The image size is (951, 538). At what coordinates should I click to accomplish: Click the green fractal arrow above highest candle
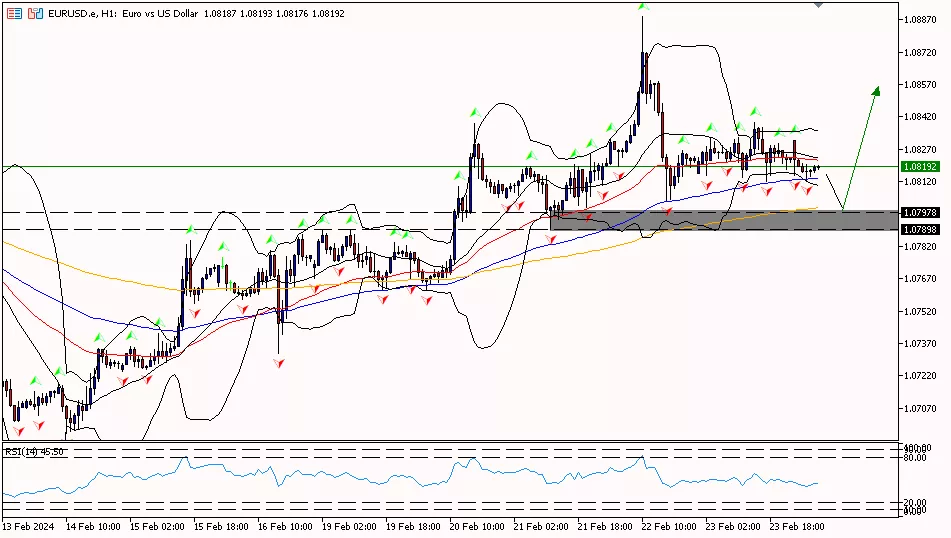pyautogui.click(x=642, y=8)
